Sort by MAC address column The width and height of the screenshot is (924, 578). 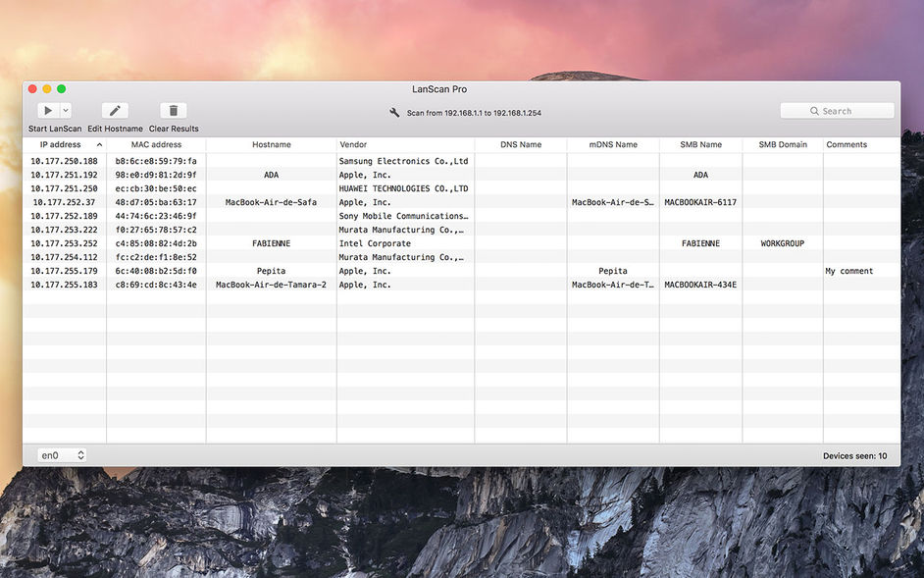click(x=156, y=144)
